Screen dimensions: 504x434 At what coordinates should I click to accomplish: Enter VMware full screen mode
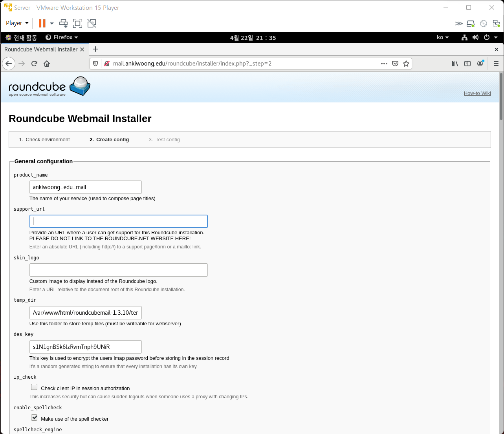pos(78,24)
